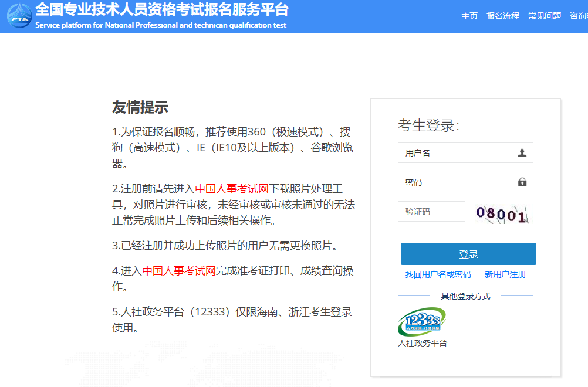Viewport: 588px width, 387px height.
Task: Click the PTA logo in the header
Action: [x=19, y=16]
